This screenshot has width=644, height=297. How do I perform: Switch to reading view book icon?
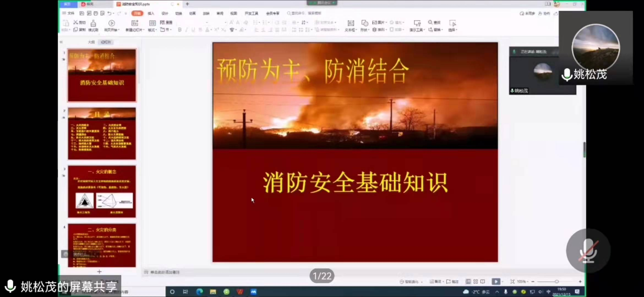[482, 281]
